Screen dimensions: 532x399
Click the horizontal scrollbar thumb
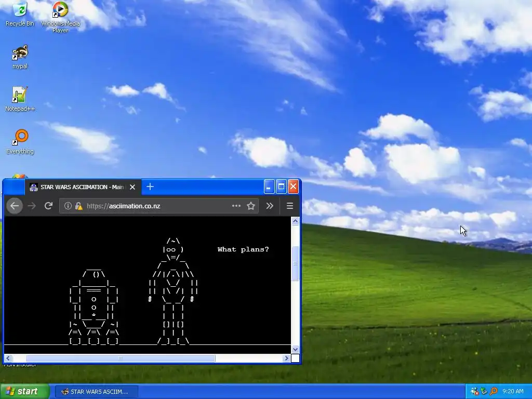point(121,358)
